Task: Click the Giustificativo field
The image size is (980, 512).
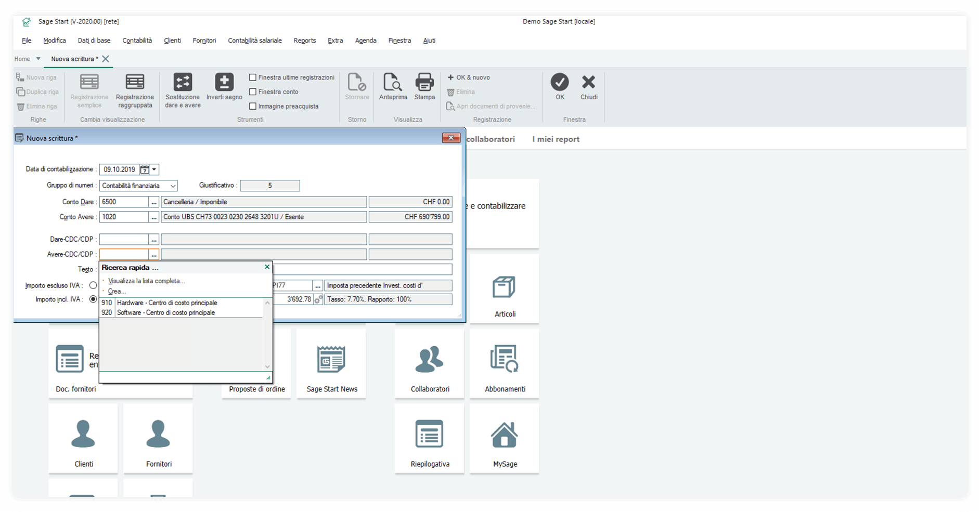Action: coord(269,186)
